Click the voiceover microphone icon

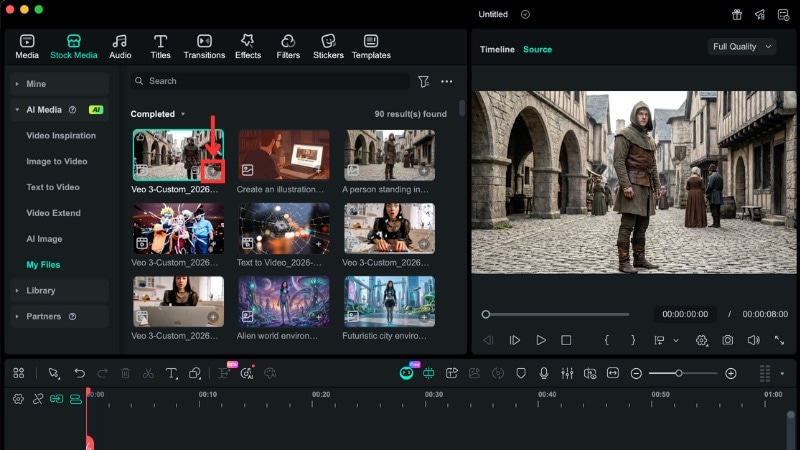pyautogui.click(x=544, y=373)
